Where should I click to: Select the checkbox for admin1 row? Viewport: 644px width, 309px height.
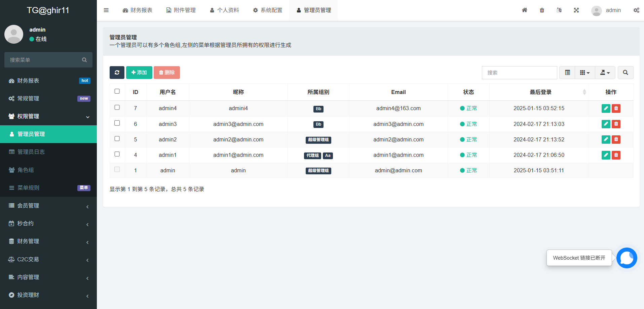117,154
